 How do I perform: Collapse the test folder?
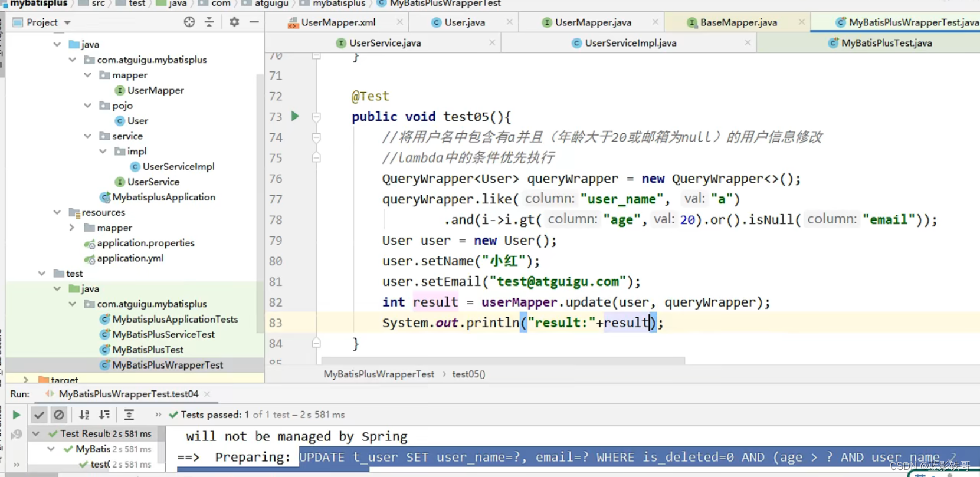(42, 273)
